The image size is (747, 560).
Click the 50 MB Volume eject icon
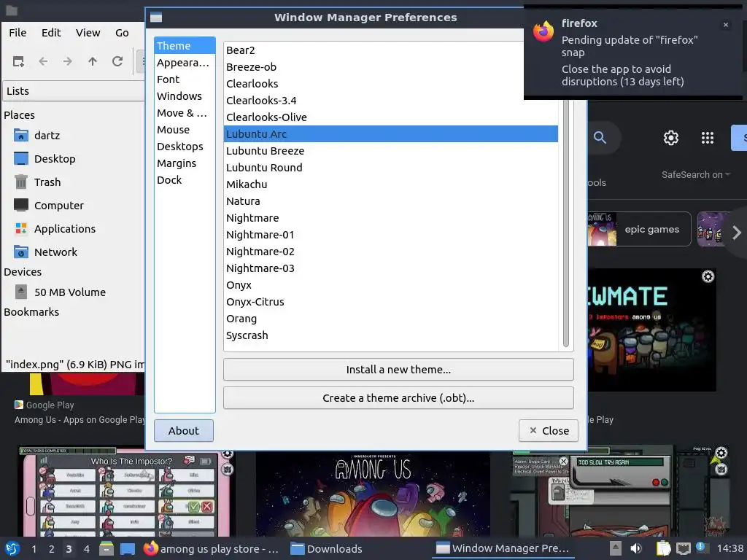(x=21, y=292)
